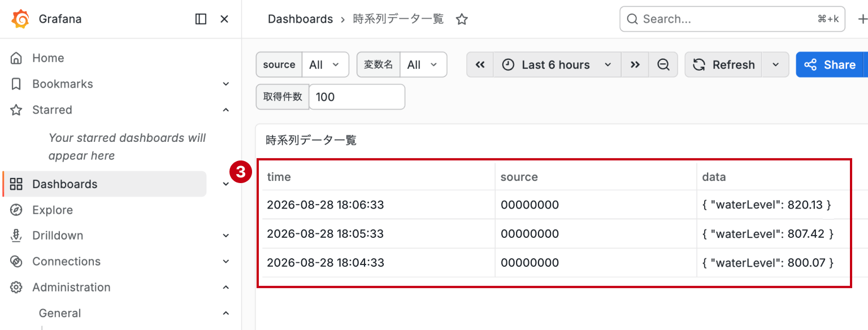The image size is (868, 330).
Task: Open Connections in the sidebar
Action: (x=66, y=262)
